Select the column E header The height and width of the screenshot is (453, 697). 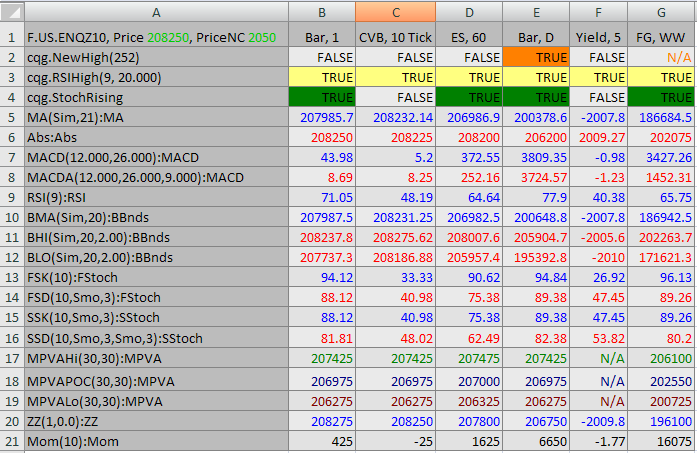pos(537,12)
